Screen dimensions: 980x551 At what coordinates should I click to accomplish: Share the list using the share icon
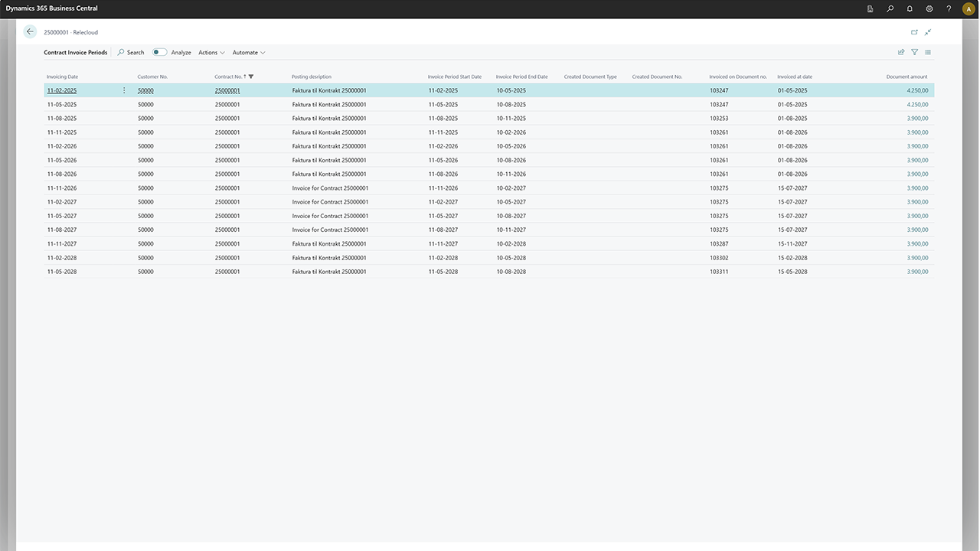[901, 52]
